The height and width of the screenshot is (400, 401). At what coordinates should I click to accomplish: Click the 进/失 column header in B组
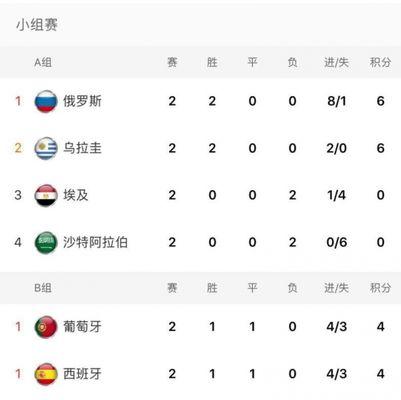[x=336, y=288]
